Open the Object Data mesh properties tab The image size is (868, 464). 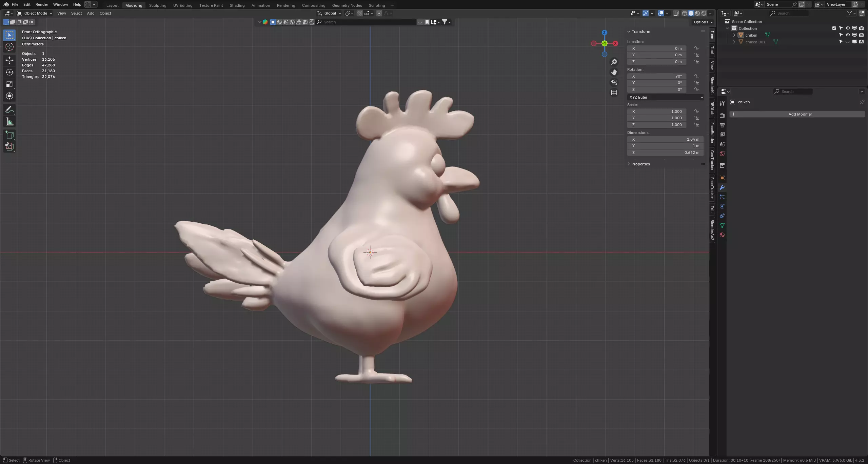point(722,225)
